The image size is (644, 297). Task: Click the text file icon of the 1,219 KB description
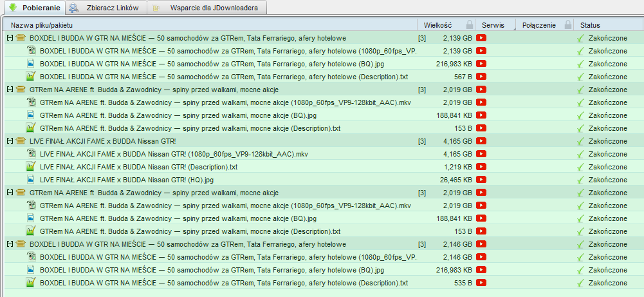30,167
